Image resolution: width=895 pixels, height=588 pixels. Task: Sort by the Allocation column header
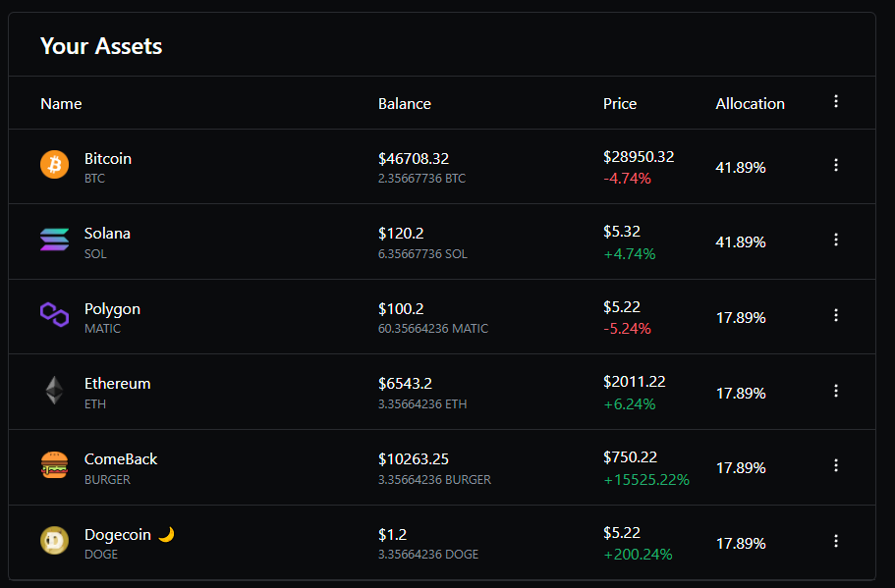750,104
